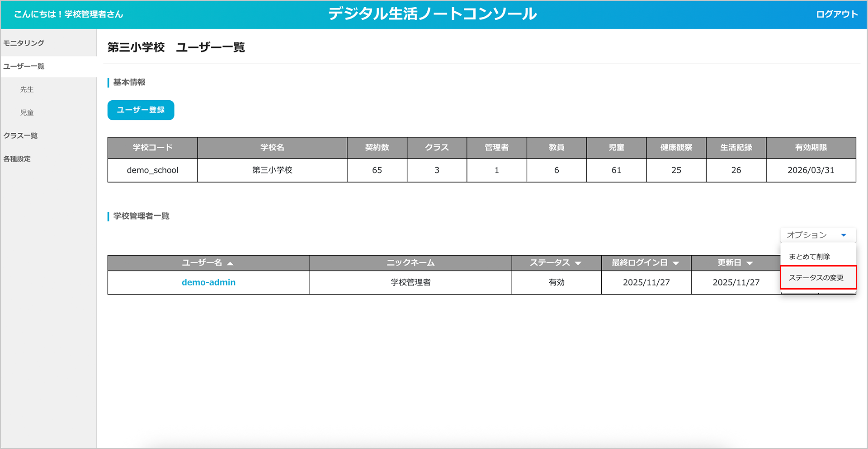Open the 先生 sub-item in the sidebar
Image resolution: width=868 pixels, height=449 pixels.
[27, 89]
